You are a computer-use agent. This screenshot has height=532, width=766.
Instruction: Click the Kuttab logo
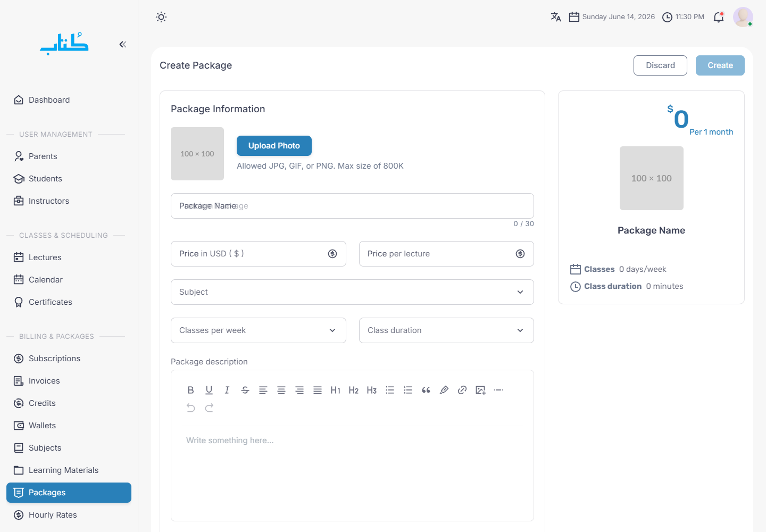click(x=64, y=44)
